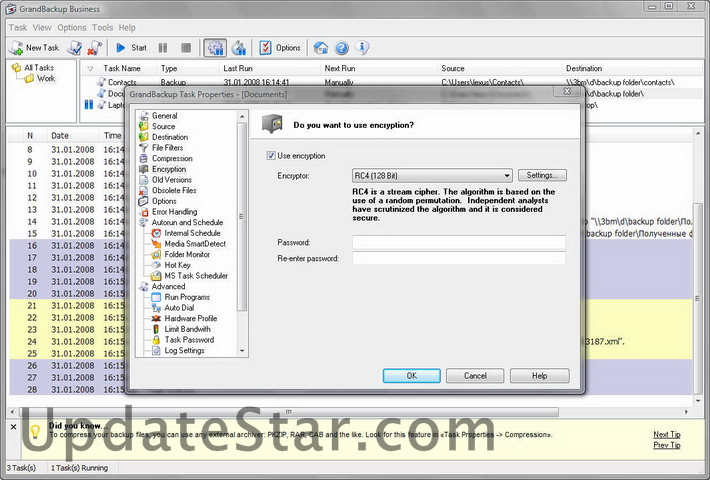Click the Next Tip link
The image size is (710, 480).
tap(667, 434)
